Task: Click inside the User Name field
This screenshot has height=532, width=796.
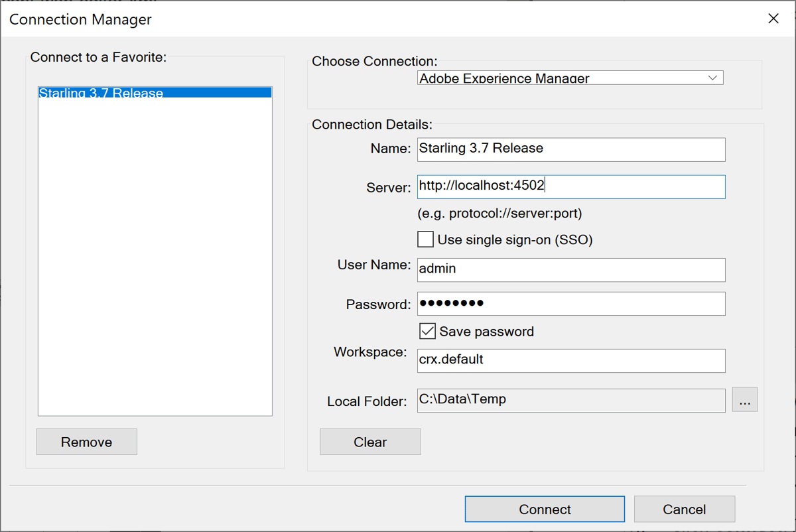Action: (x=570, y=269)
